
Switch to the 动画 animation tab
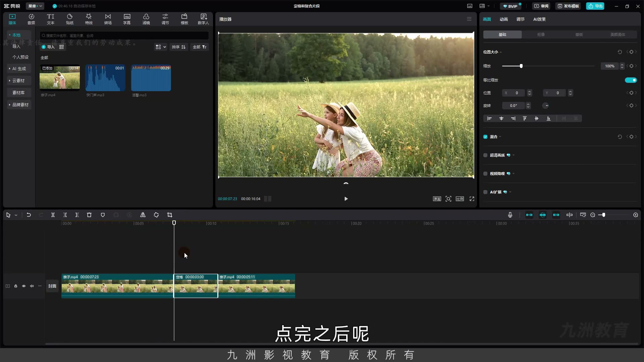pos(503,19)
